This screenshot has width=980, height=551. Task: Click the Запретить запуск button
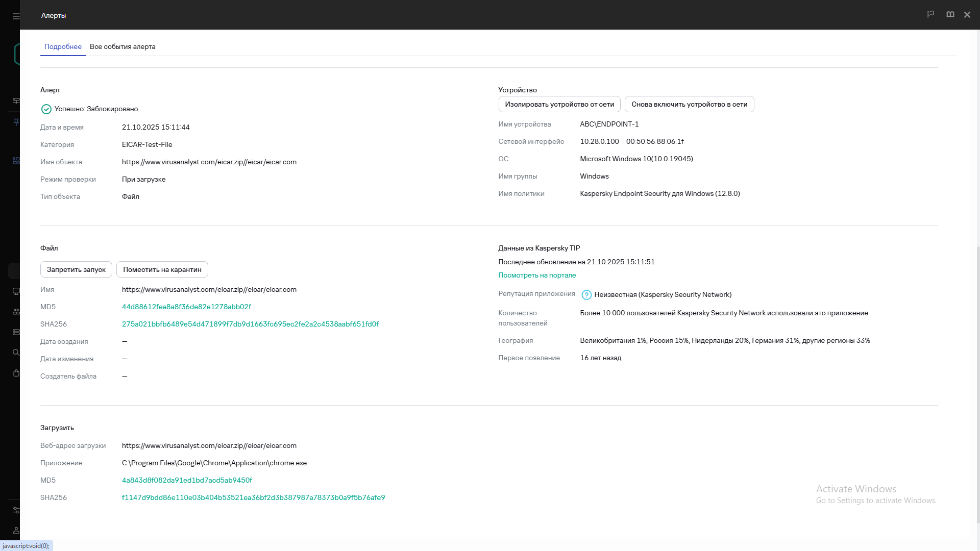[x=76, y=269]
